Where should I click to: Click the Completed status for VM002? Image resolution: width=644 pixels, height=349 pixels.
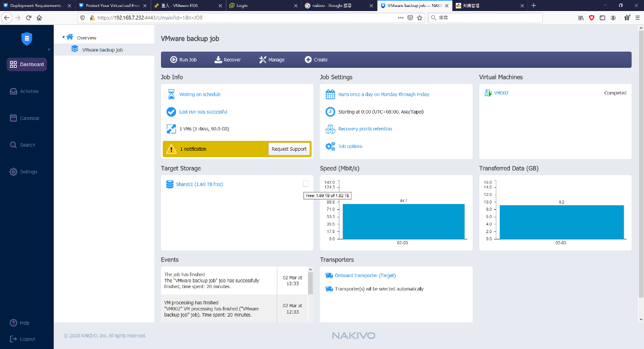pyautogui.click(x=615, y=93)
